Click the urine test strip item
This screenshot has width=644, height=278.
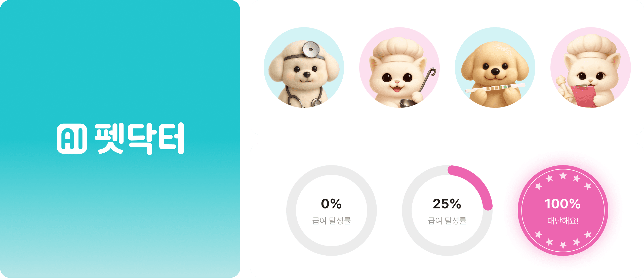click(x=495, y=88)
